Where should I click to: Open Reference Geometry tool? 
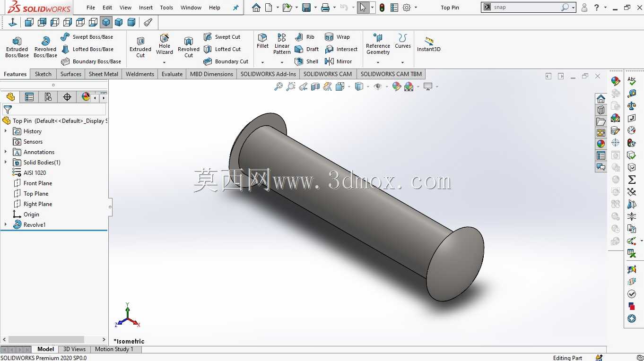pos(378,44)
